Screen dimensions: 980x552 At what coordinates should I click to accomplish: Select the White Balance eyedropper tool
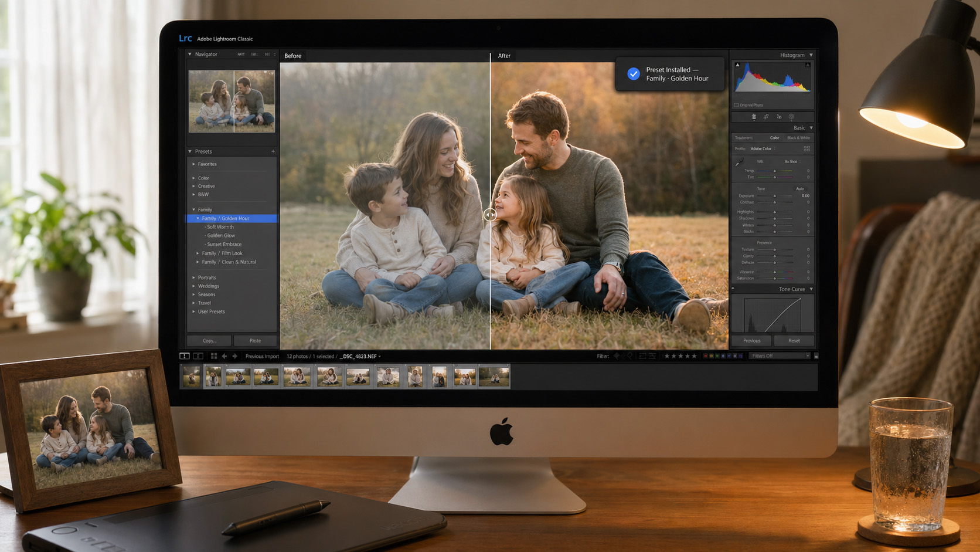pos(740,162)
